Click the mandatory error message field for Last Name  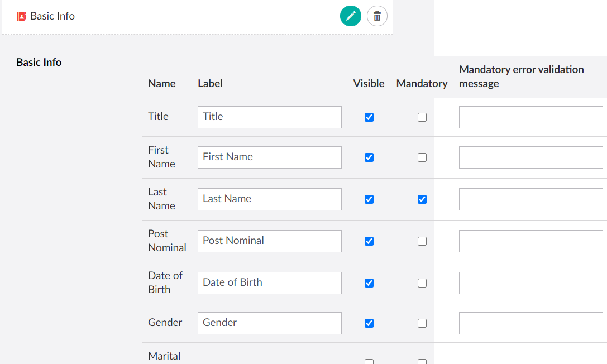point(530,199)
